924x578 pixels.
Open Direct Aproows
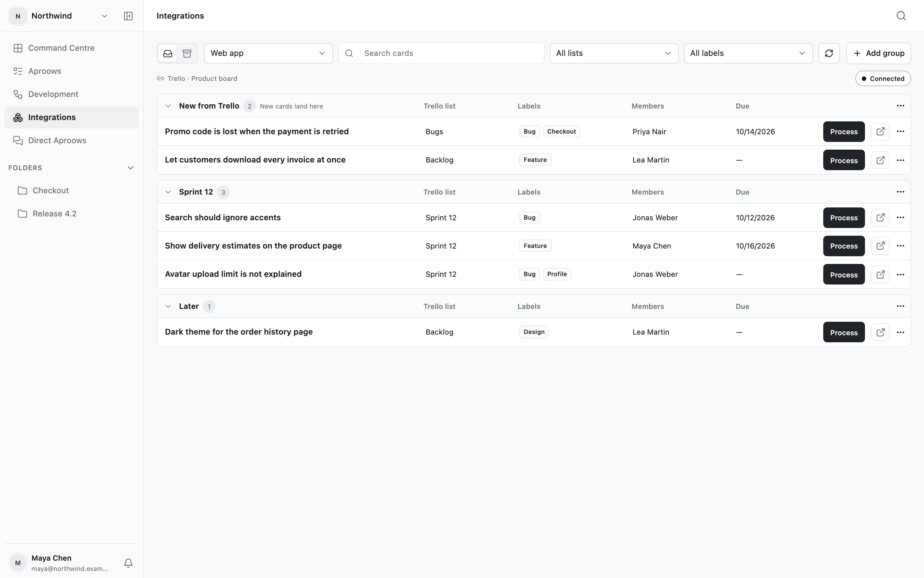(72, 140)
